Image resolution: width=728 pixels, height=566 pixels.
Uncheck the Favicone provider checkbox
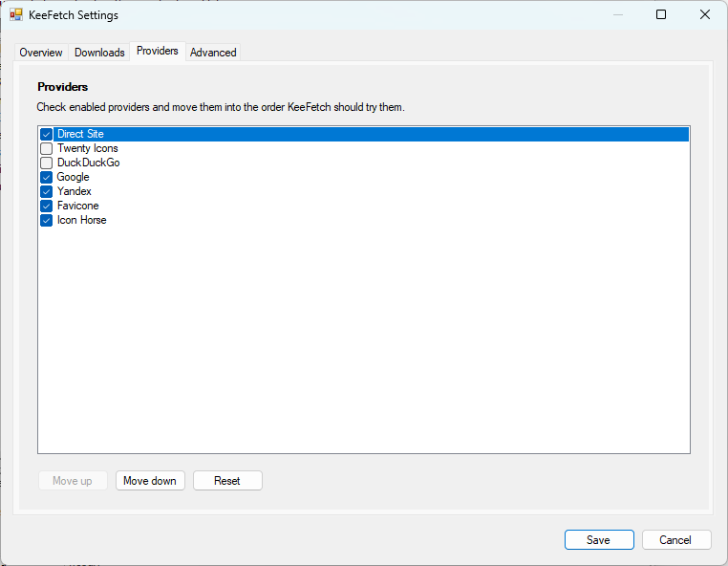click(46, 206)
